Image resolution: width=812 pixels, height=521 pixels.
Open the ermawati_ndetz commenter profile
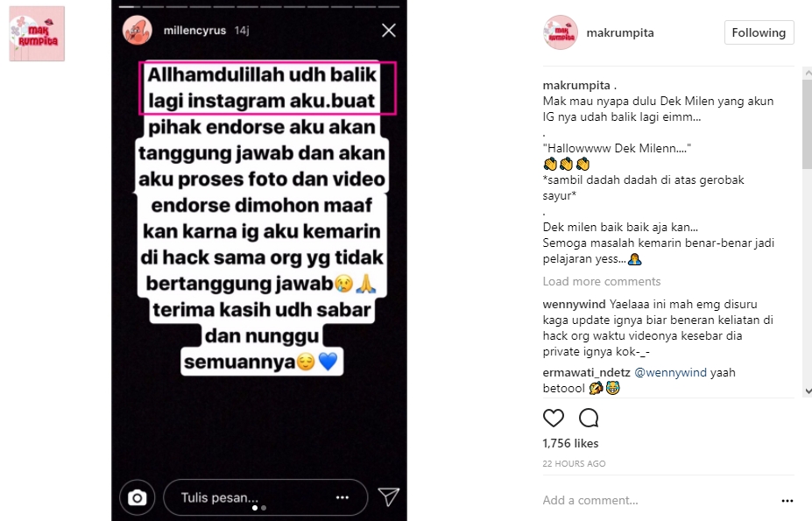[586, 372]
